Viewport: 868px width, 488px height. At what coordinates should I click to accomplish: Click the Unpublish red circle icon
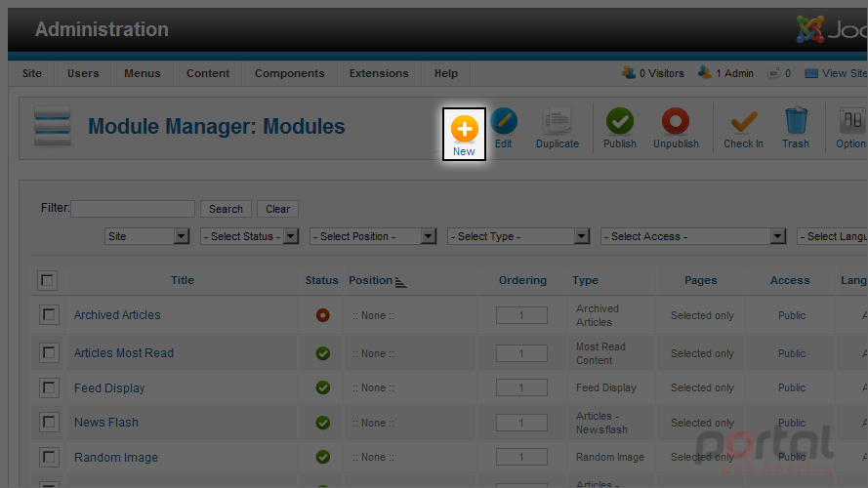click(x=676, y=121)
